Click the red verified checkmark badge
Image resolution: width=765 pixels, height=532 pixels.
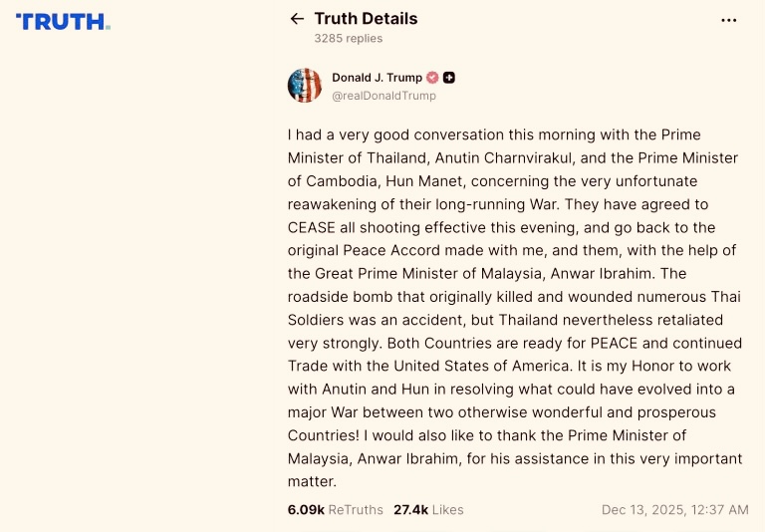point(432,78)
